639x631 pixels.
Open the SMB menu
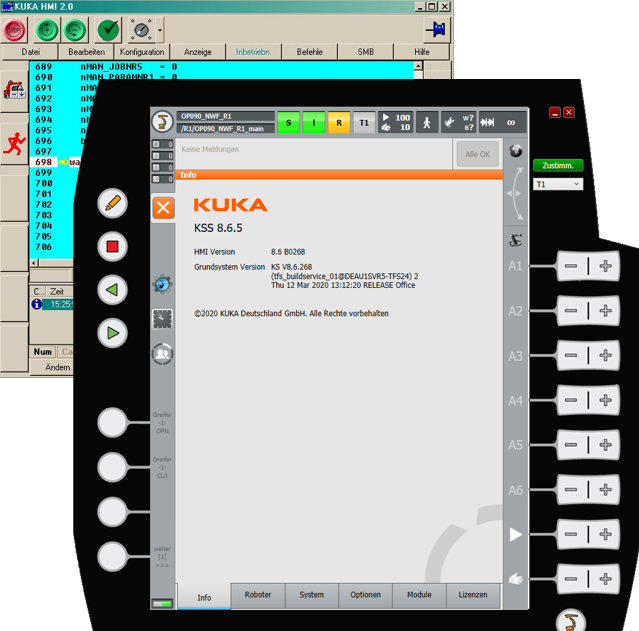coord(366,52)
